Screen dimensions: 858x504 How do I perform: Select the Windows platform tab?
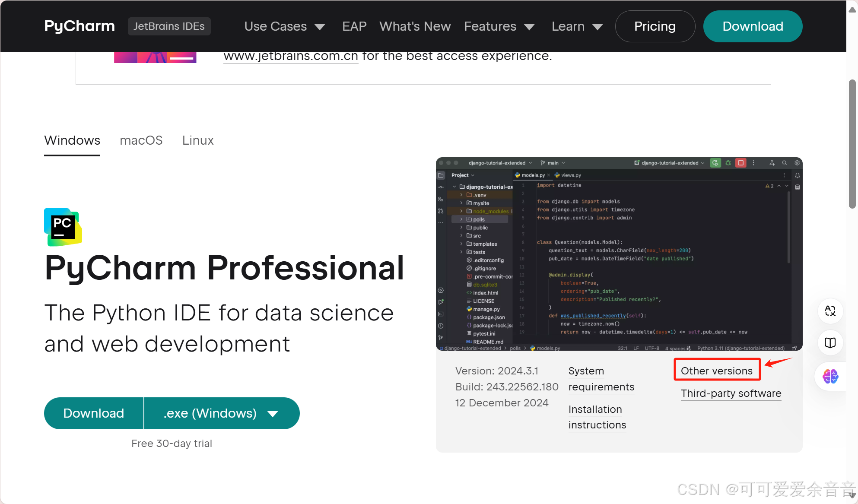(72, 141)
